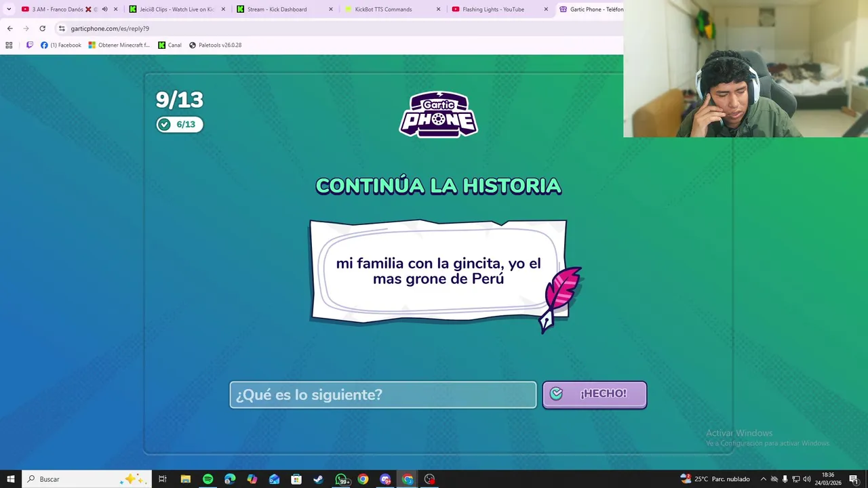Open the recording app icon in taskbar
Image resolution: width=868 pixels, height=488 pixels.
coord(429,479)
